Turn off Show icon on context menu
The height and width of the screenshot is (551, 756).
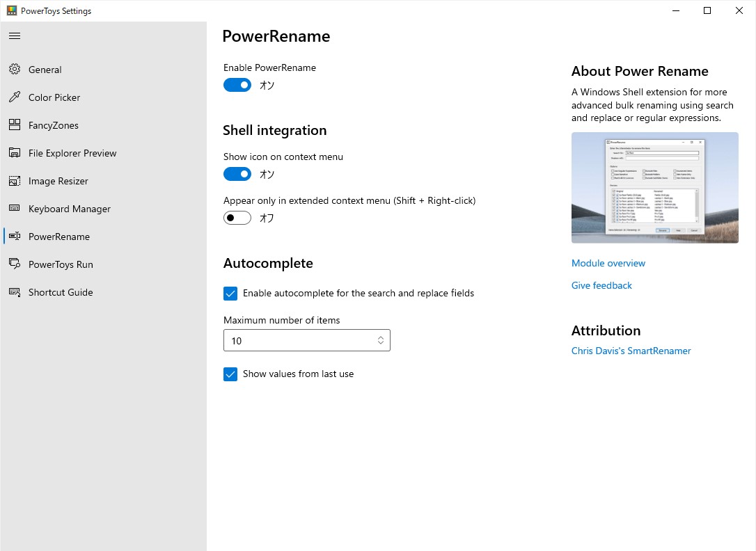[237, 174]
